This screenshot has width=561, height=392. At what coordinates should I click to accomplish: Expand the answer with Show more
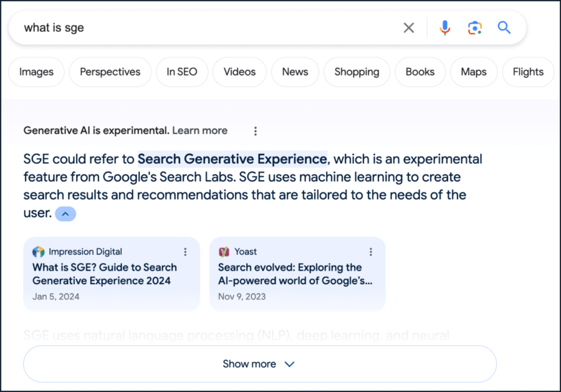pyautogui.click(x=260, y=364)
